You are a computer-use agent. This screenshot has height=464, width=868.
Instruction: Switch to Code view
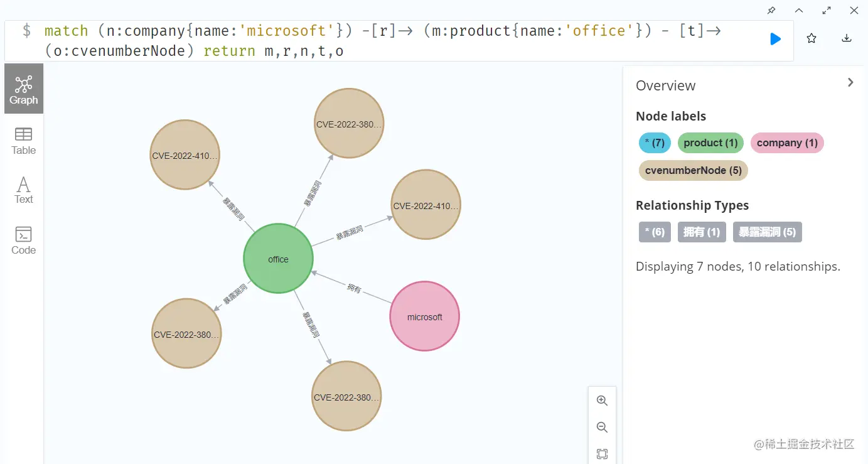point(24,240)
